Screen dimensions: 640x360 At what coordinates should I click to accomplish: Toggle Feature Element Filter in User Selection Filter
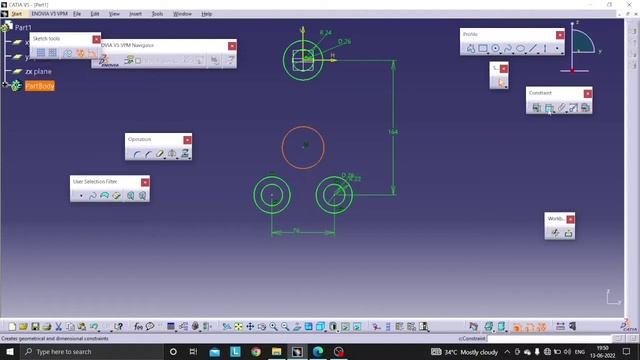pos(130,196)
